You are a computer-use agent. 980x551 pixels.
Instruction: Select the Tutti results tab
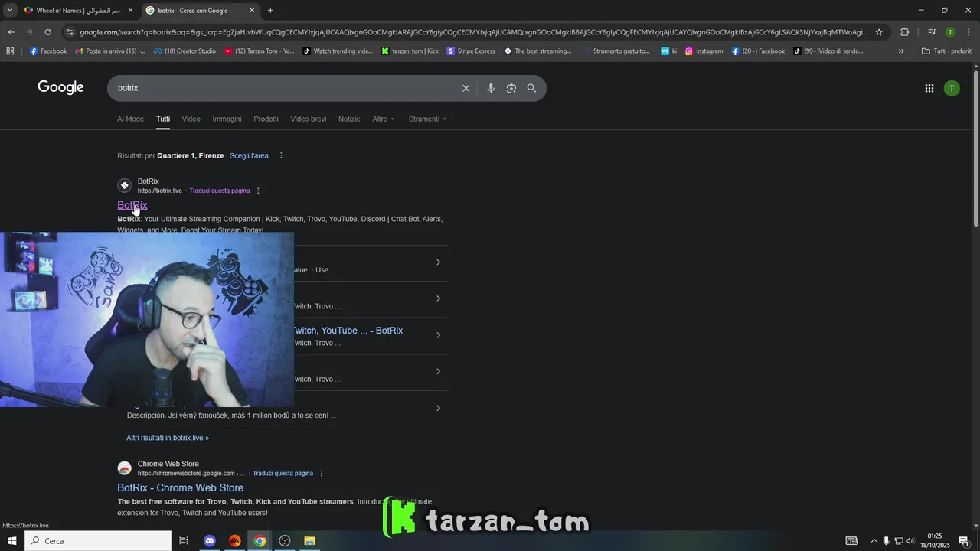click(163, 119)
